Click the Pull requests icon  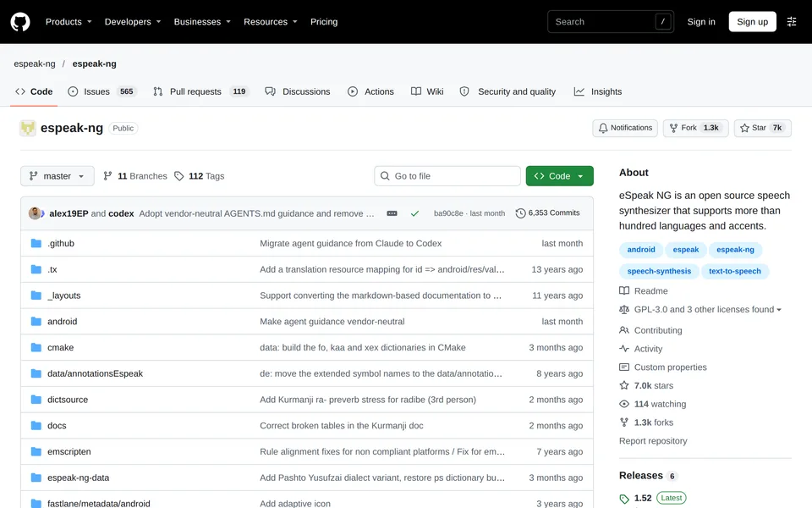tap(158, 91)
